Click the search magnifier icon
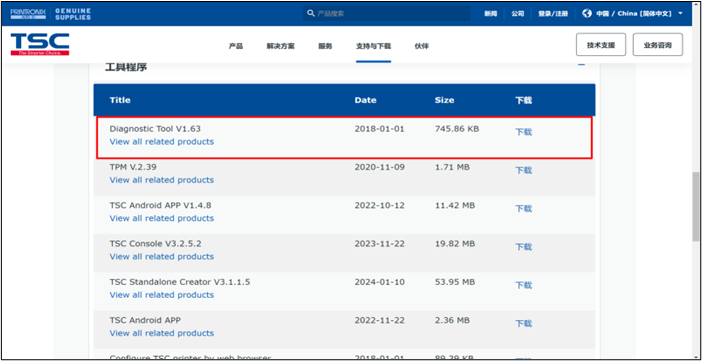 (x=311, y=13)
